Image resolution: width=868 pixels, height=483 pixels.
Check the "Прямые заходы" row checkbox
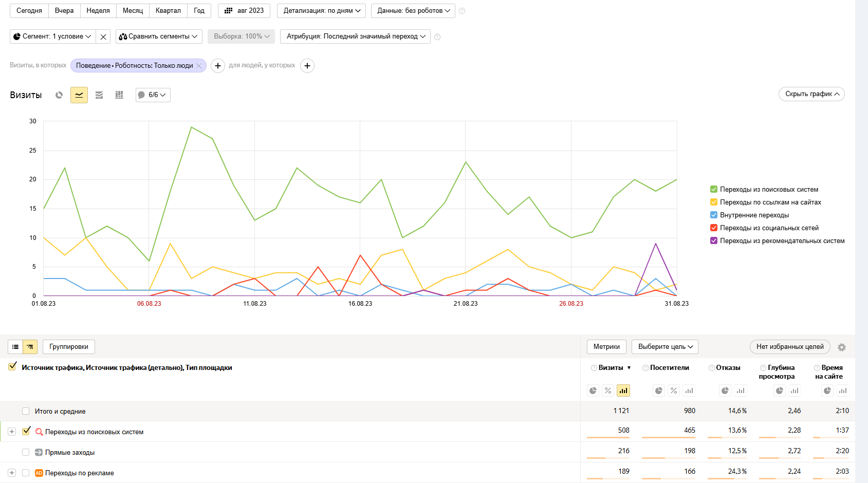click(x=26, y=452)
